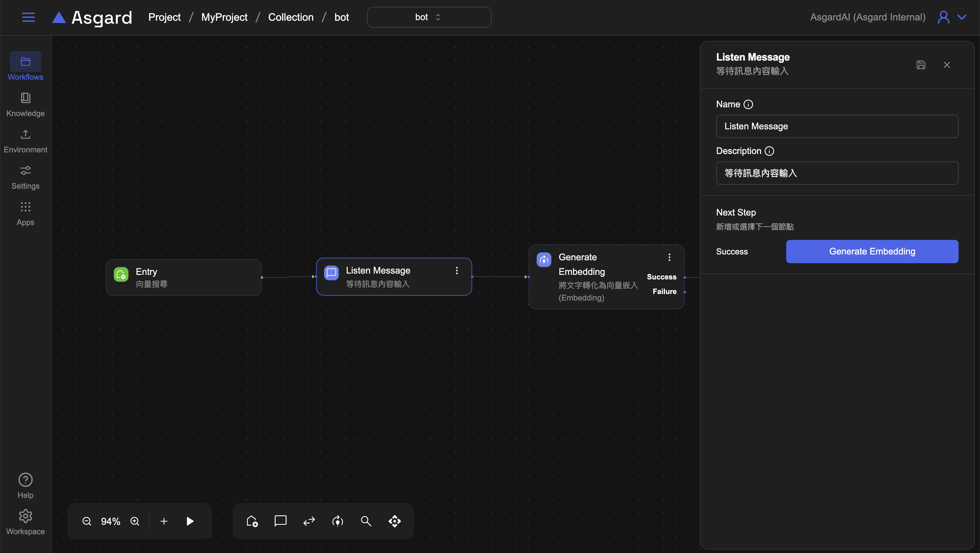Screen dimensions: 980x553
Task: Toggle the hamburger navigation menu
Action: click(x=29, y=17)
